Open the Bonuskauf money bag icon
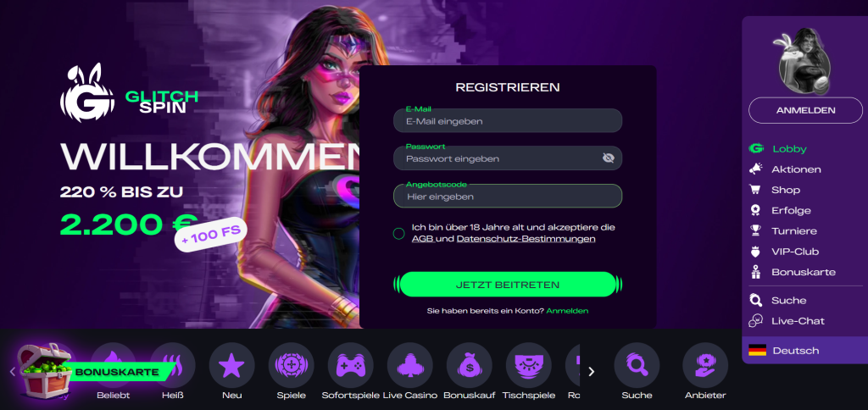This screenshot has height=410, width=868. 469,365
